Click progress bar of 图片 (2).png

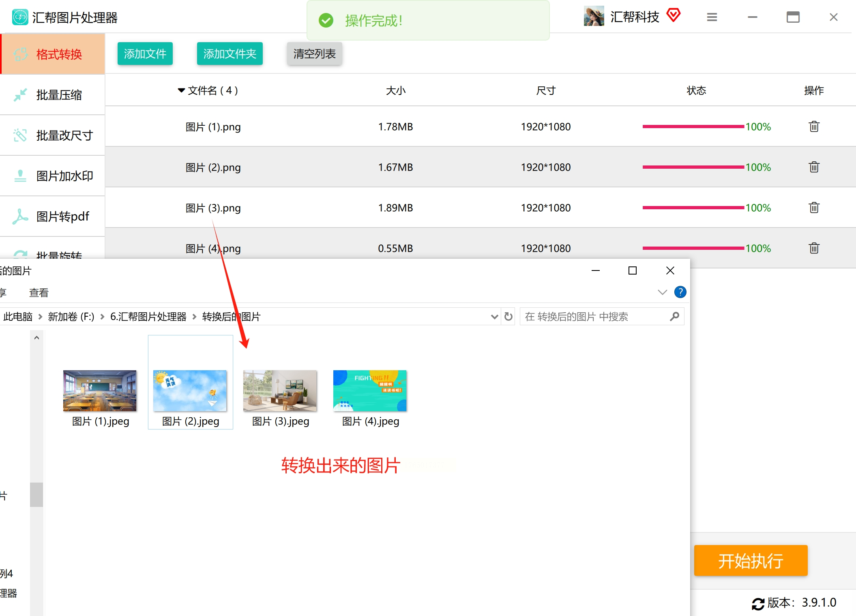tap(693, 167)
